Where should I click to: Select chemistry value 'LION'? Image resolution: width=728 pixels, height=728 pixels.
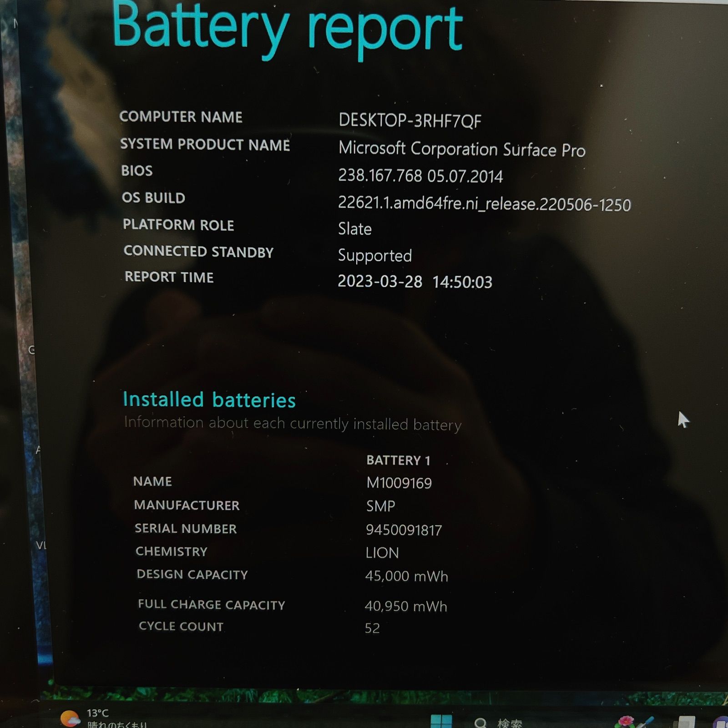382,553
